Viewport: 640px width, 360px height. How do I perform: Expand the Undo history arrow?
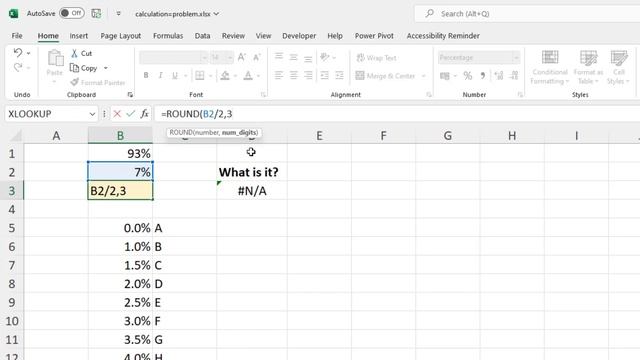coord(28,53)
